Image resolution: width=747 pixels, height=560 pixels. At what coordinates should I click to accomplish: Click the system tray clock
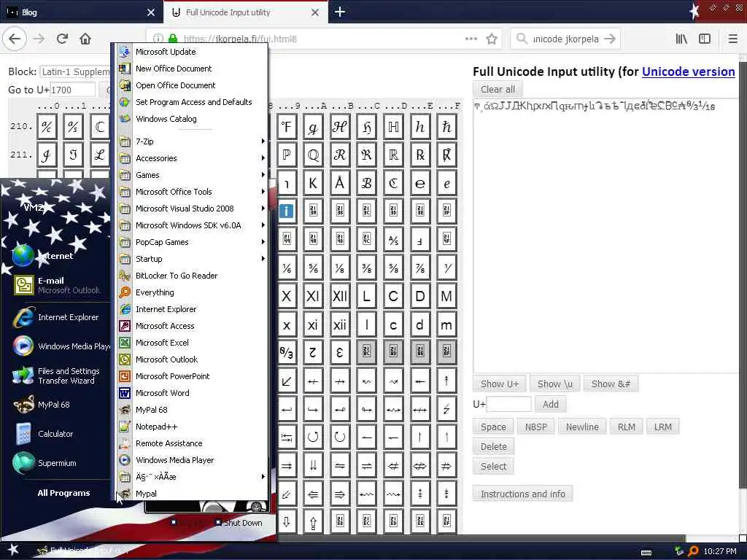click(720, 551)
